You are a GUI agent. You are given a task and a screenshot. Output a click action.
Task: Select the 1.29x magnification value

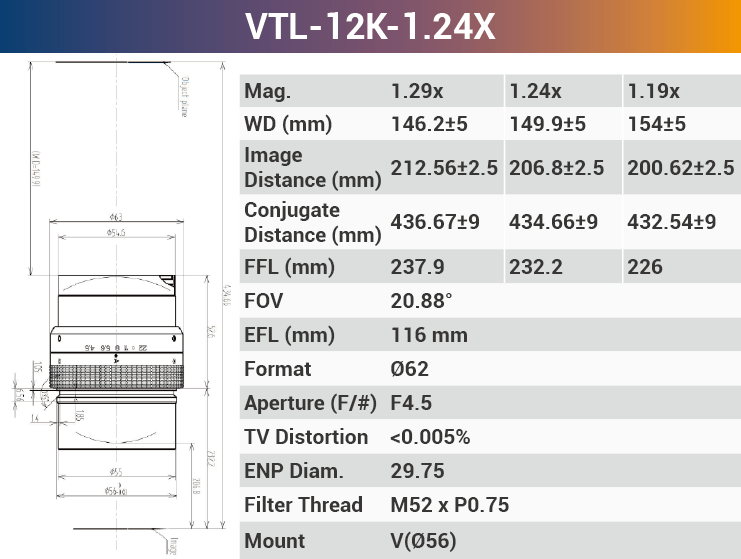417,91
